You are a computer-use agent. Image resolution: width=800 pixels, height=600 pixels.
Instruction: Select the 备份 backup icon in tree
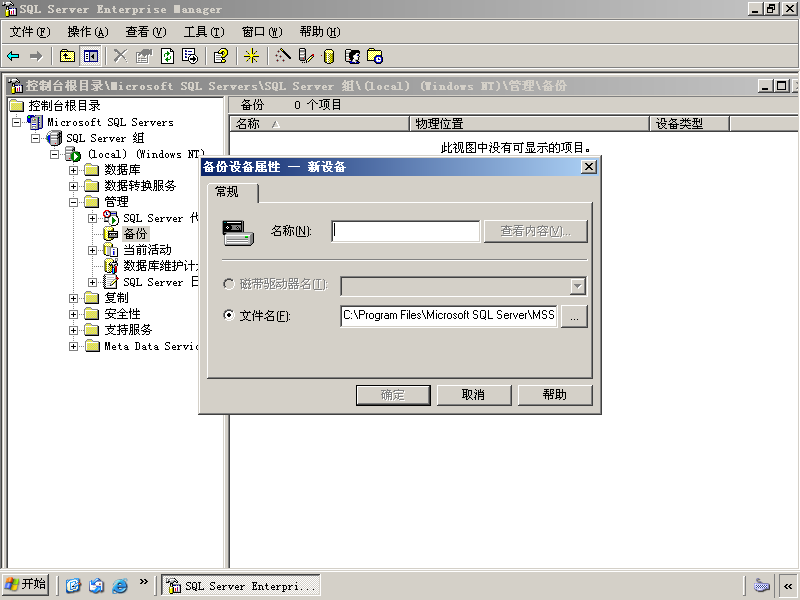click(x=111, y=234)
